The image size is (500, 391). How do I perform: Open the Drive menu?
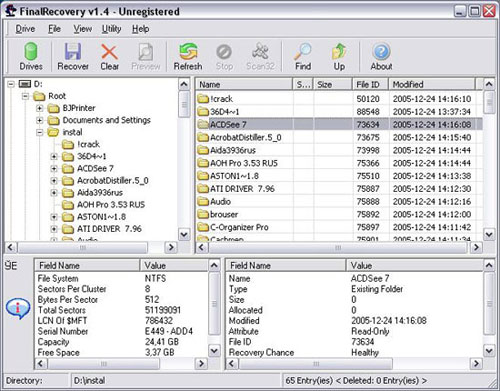tap(25, 29)
